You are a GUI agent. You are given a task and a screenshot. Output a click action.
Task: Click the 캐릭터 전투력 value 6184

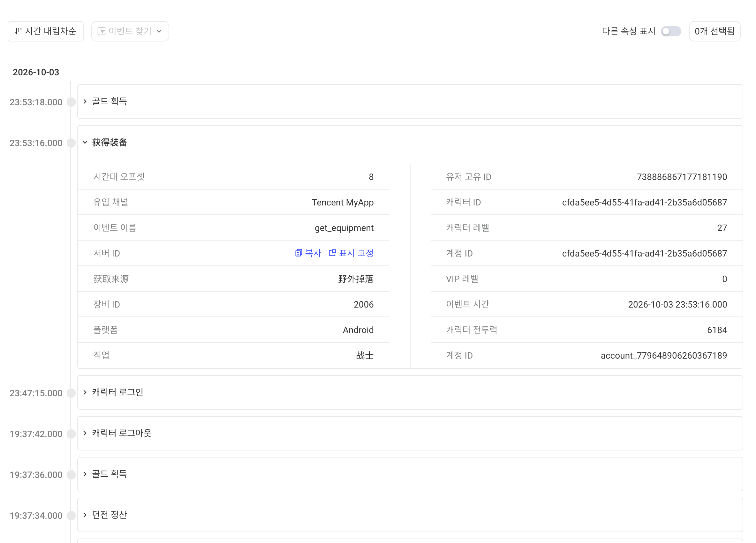pos(717,330)
